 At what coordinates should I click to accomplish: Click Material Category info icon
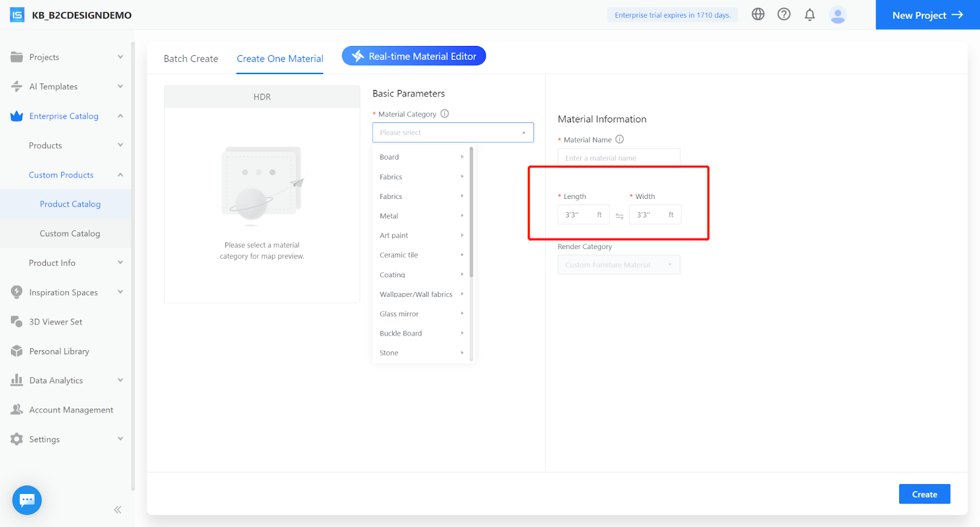coord(445,114)
